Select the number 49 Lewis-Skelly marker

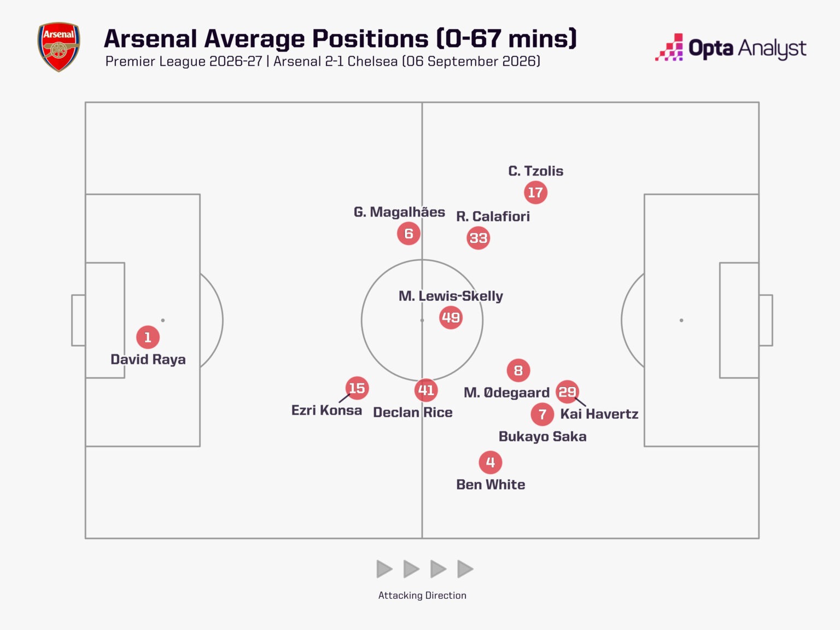pyautogui.click(x=451, y=317)
